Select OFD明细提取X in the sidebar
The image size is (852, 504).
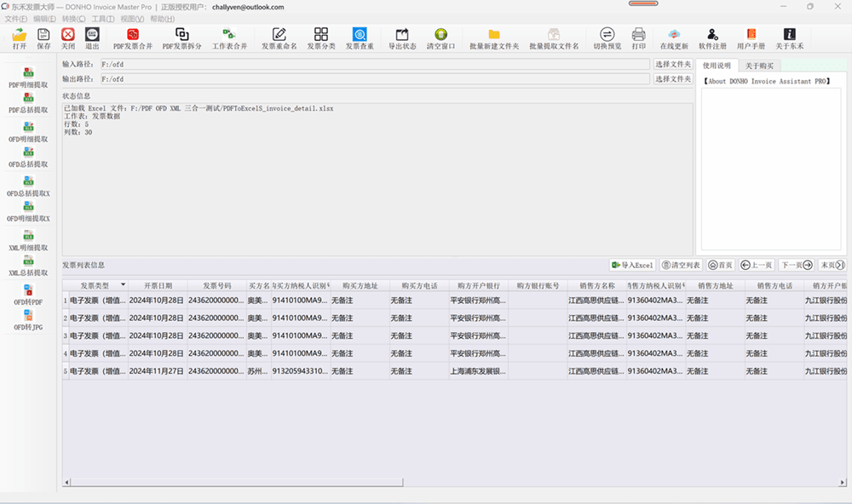[x=28, y=211]
